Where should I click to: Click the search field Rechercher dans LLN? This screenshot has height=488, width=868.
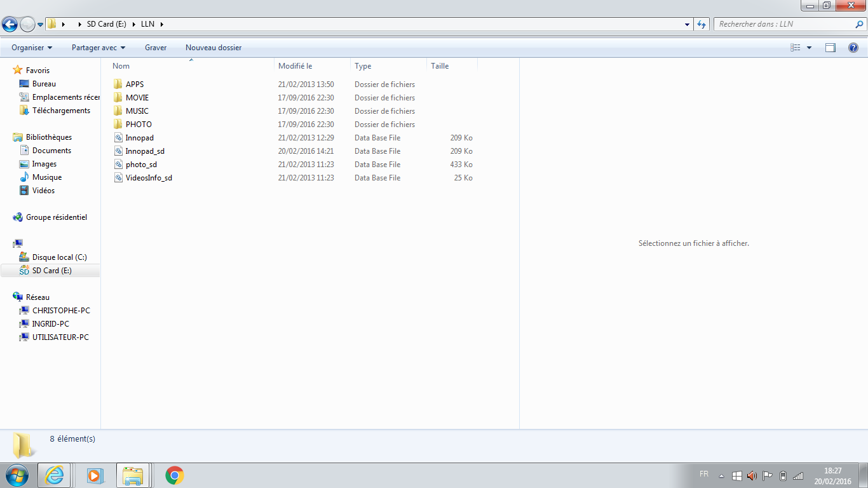(x=785, y=24)
